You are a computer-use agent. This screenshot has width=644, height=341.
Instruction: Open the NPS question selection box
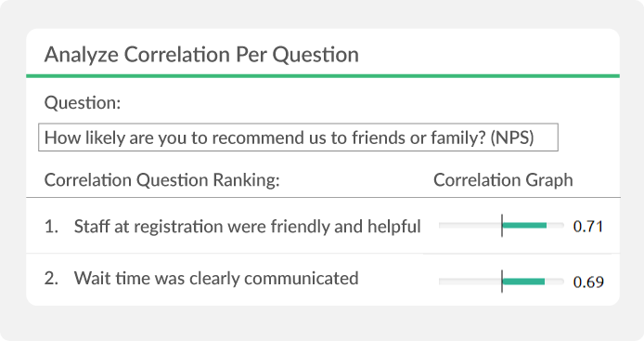click(x=298, y=138)
